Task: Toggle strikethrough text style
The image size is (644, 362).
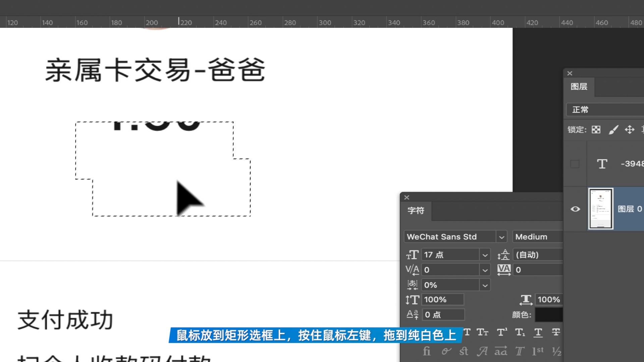Action: click(556, 332)
